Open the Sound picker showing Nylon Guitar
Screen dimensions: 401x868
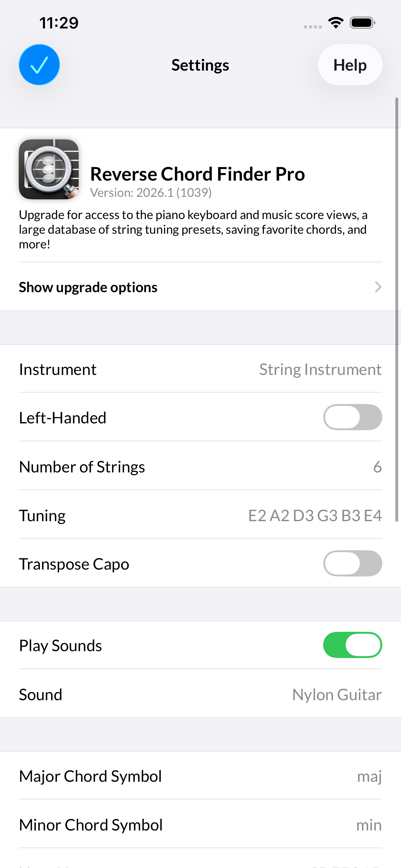pyautogui.click(x=200, y=694)
